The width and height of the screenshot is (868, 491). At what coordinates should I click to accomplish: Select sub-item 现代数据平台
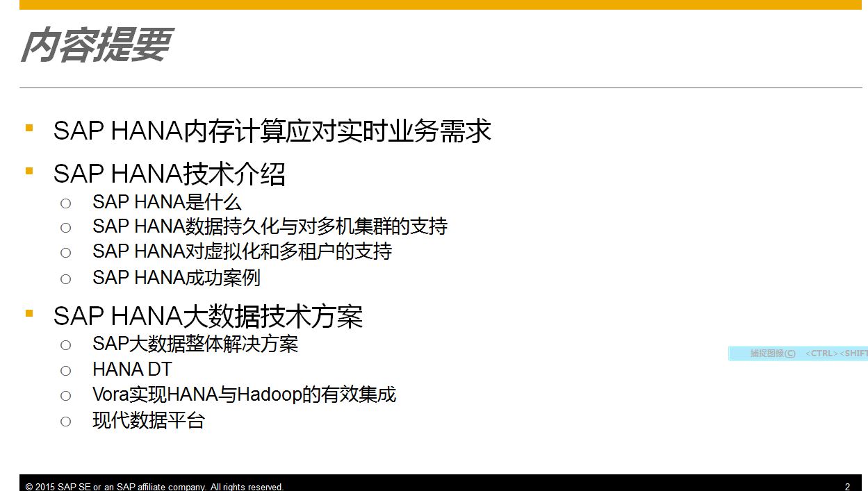pyautogui.click(x=149, y=420)
